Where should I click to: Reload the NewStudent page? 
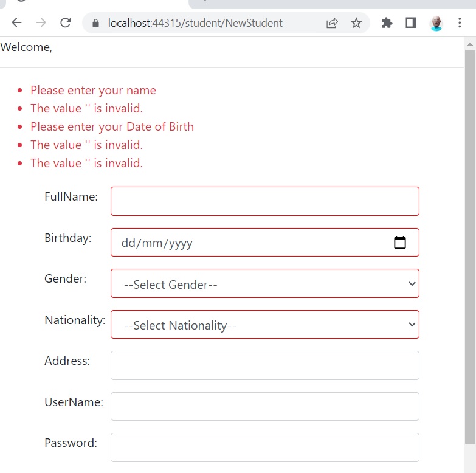pos(65,22)
